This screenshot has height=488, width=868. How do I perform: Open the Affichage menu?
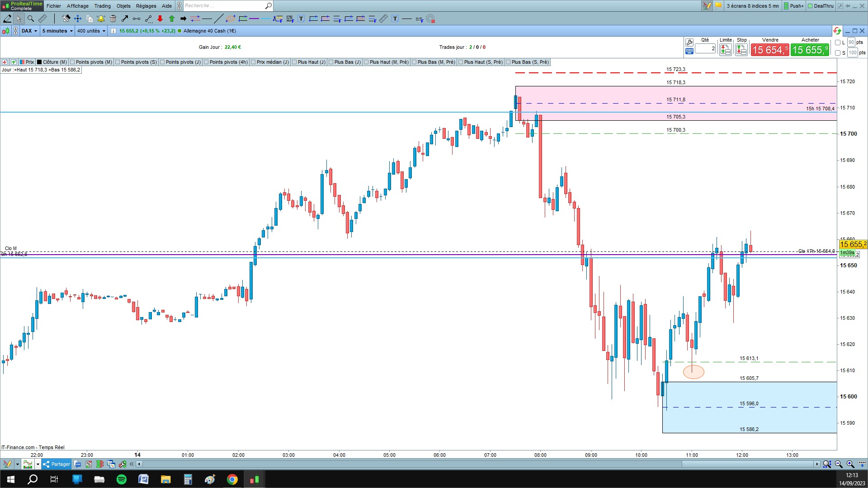pyautogui.click(x=78, y=6)
